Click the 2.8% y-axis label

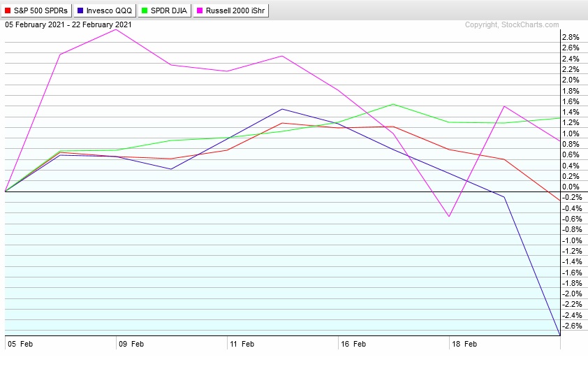pos(571,37)
